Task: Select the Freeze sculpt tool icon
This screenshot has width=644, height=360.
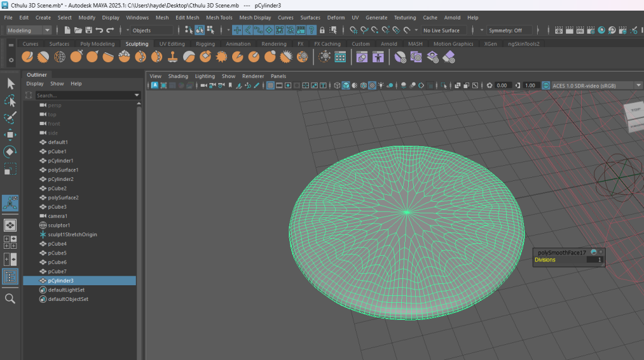Action: tap(303, 57)
